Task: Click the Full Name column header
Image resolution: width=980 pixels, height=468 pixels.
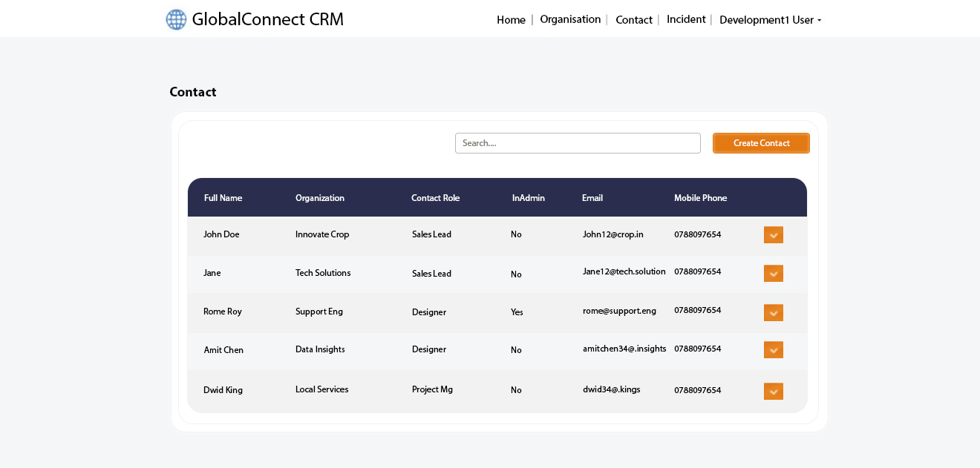Action: click(223, 198)
